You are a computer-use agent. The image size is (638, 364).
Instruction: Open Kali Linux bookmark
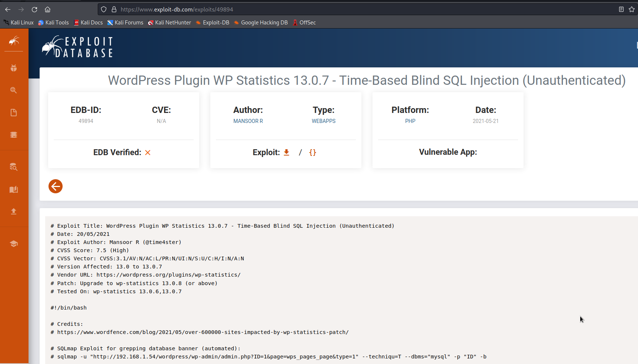(19, 23)
